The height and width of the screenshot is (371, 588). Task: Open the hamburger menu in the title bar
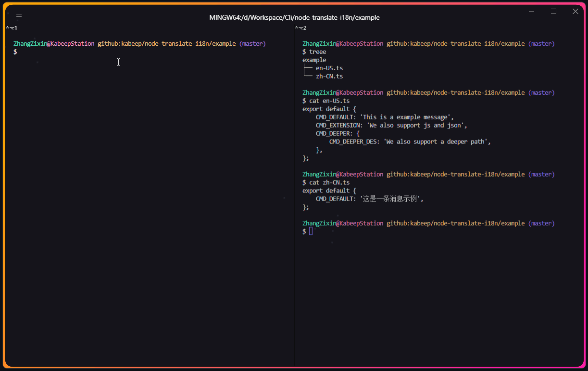coord(19,17)
